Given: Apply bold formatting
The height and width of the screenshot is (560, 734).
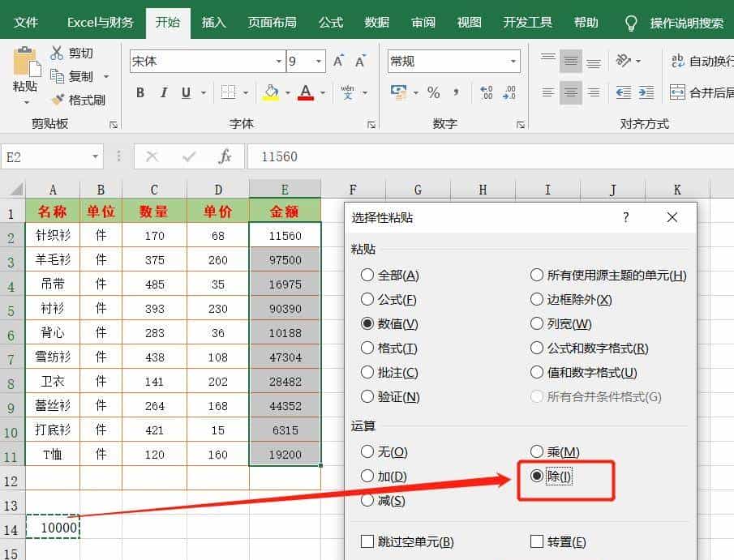Looking at the screenshot, I should (140, 92).
